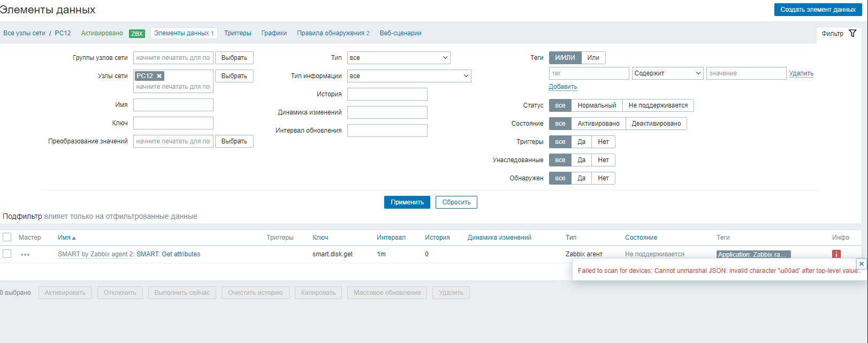Focus the История input field

[387, 94]
